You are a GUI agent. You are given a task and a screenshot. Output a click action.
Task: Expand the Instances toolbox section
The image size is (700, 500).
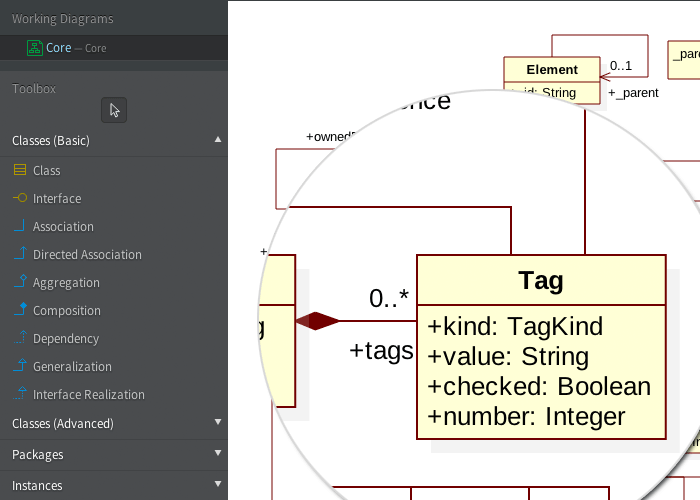coord(218,485)
